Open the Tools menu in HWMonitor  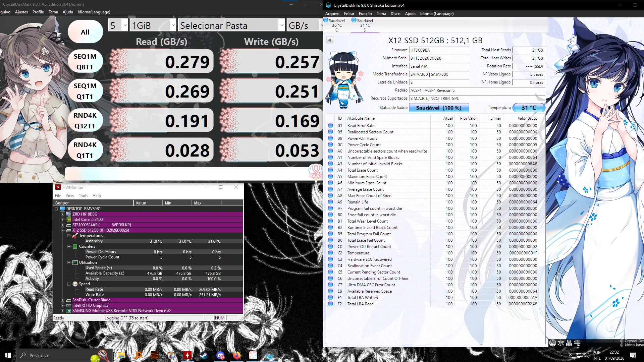83,196
